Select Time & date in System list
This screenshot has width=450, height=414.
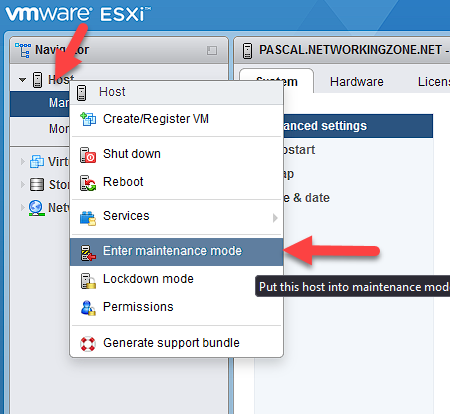tap(358, 198)
